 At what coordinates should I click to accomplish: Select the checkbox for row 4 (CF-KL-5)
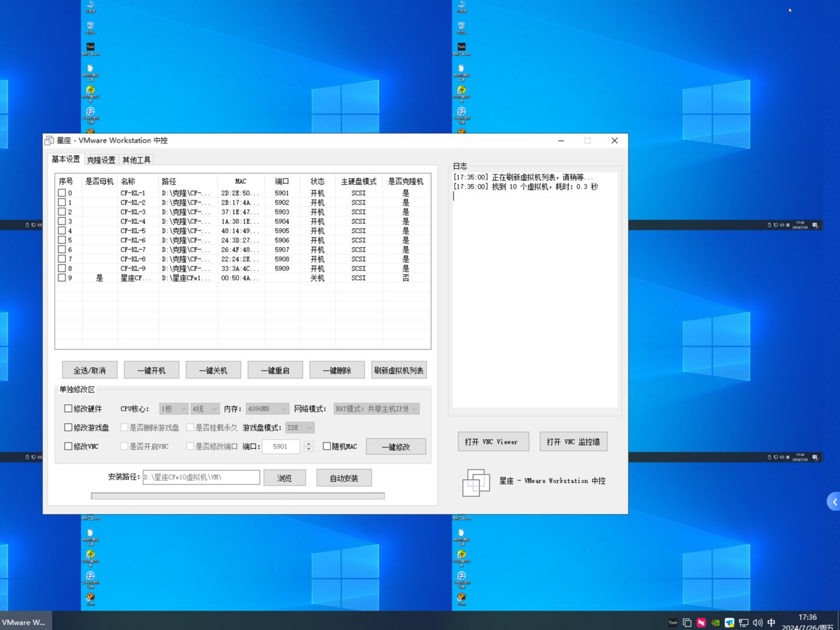(62, 230)
